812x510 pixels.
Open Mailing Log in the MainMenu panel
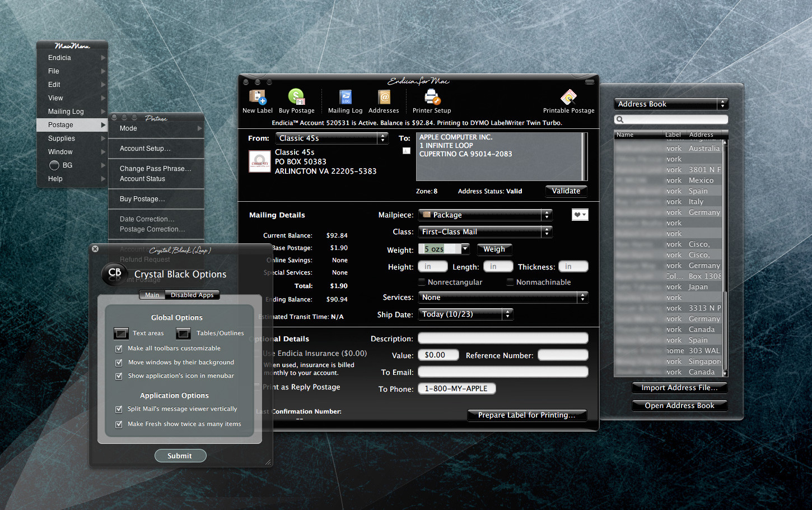point(72,112)
